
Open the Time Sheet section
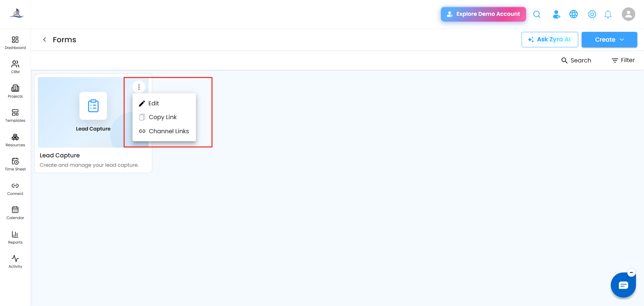click(x=15, y=164)
